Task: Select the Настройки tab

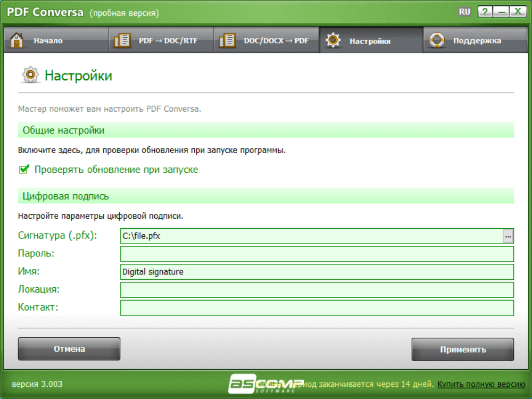Action: point(371,40)
